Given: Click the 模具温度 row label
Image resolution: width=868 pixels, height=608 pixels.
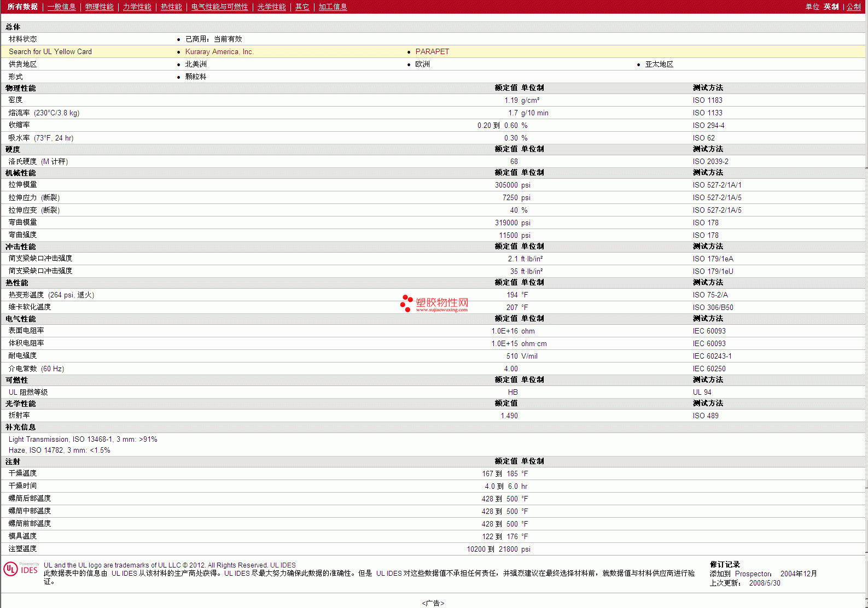Looking at the screenshot, I should pyautogui.click(x=22, y=536).
